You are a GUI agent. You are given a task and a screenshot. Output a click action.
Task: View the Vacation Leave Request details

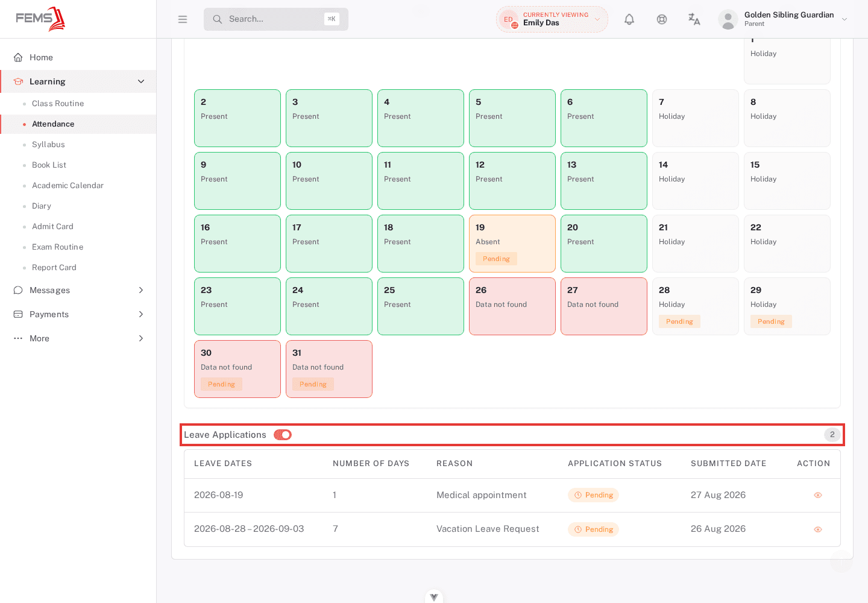[x=818, y=529]
